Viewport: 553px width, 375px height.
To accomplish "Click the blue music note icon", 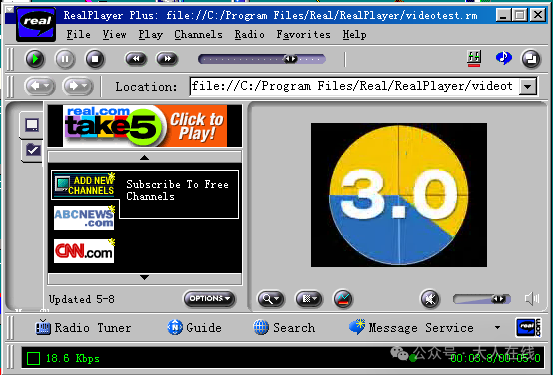I will tap(504, 58).
